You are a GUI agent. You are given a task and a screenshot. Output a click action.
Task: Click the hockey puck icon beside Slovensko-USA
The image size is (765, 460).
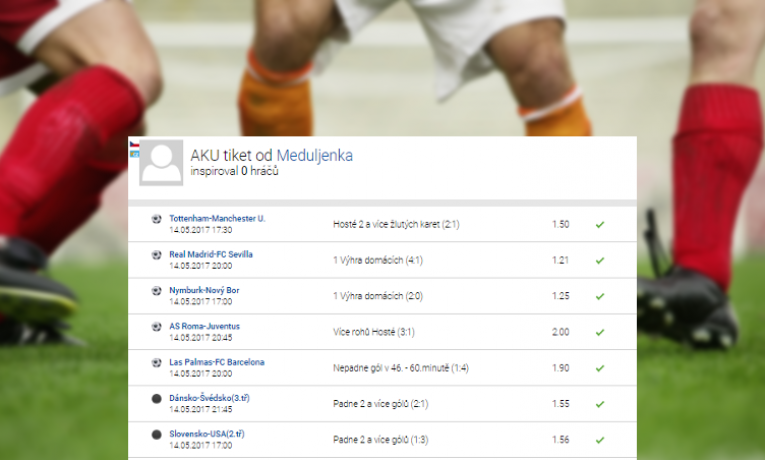pyautogui.click(x=156, y=434)
